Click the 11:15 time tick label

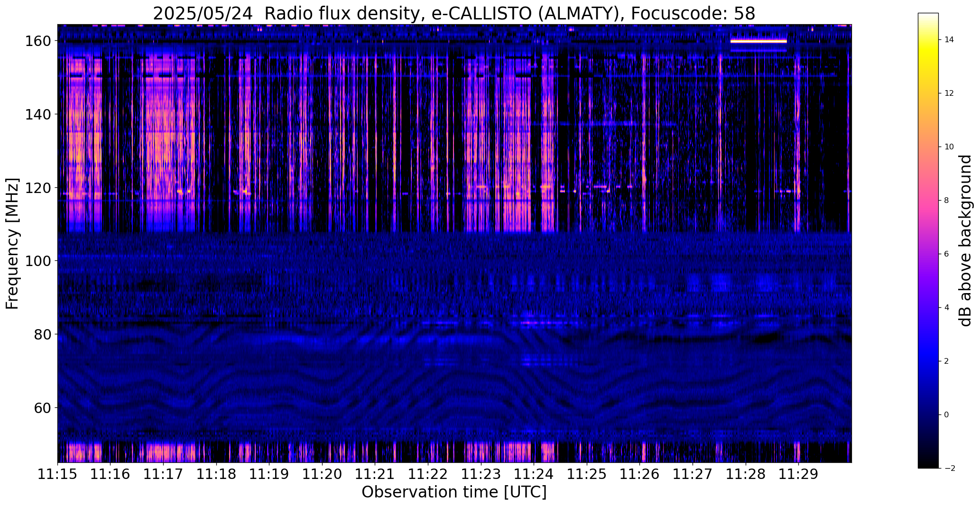[x=58, y=474]
